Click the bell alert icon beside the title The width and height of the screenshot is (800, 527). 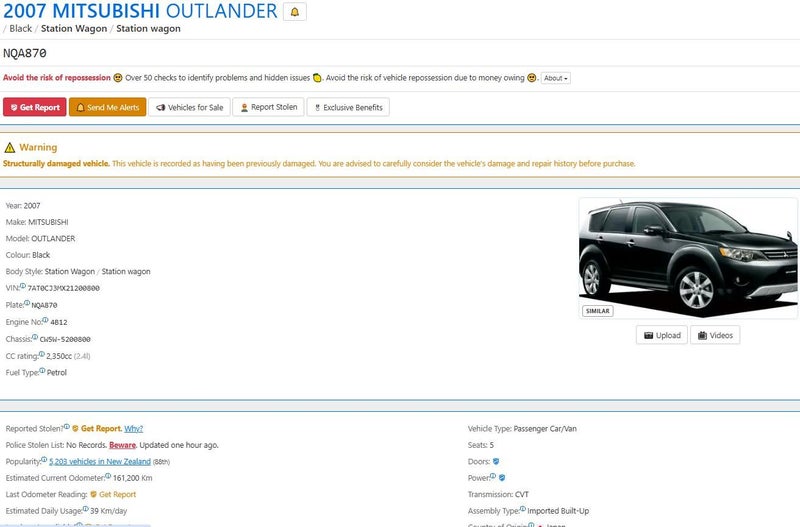(295, 12)
